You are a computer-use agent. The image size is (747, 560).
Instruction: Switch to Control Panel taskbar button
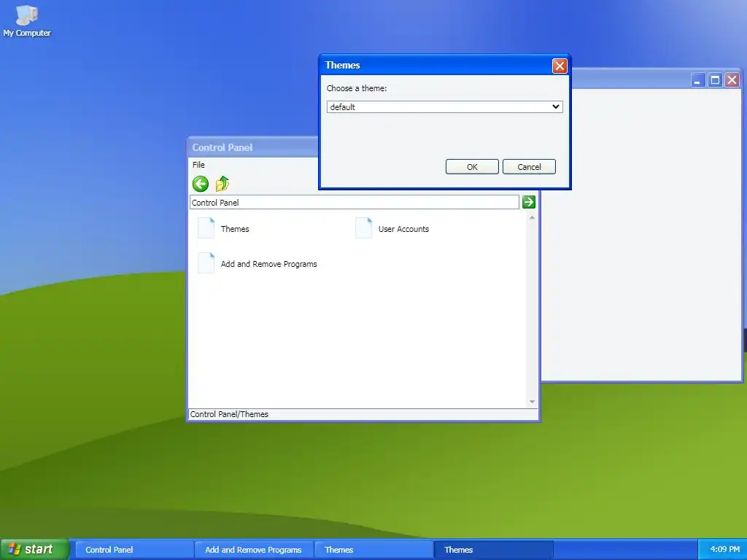point(135,550)
